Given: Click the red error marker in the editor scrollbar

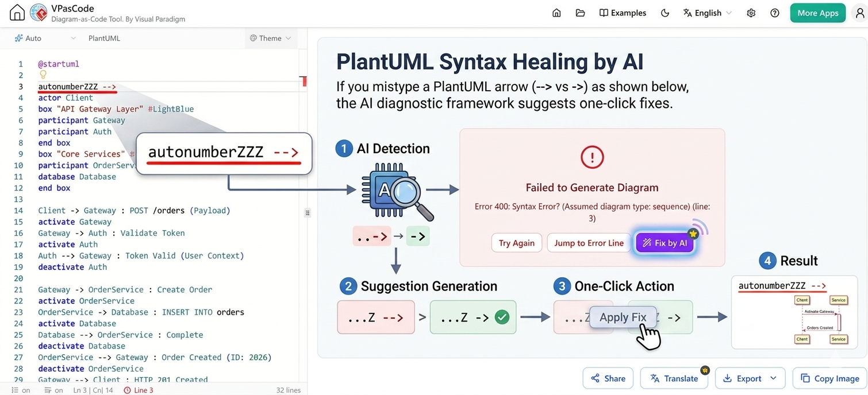Looking at the screenshot, I should coord(304,80).
